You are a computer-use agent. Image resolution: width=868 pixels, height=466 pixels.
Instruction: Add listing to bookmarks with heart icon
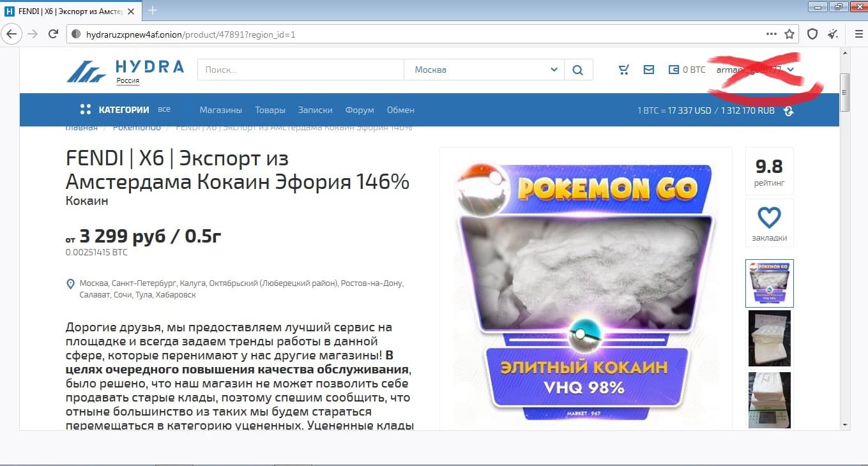tap(770, 218)
